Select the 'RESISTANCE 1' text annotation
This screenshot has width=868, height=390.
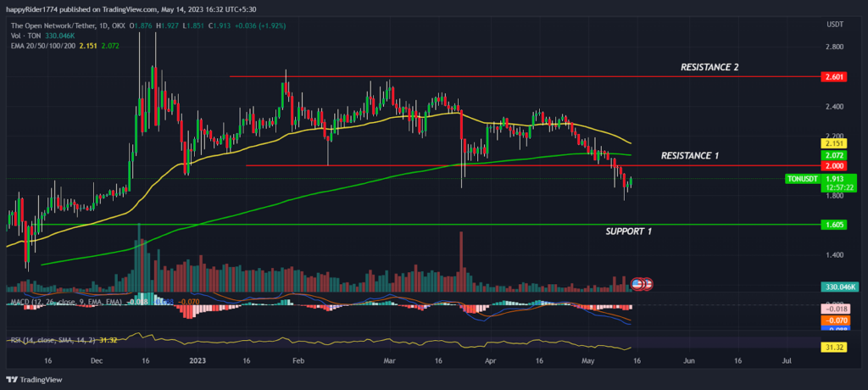click(690, 156)
